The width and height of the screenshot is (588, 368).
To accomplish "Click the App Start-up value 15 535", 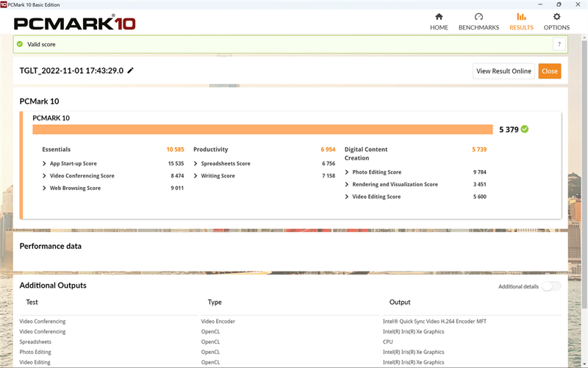I will (176, 163).
